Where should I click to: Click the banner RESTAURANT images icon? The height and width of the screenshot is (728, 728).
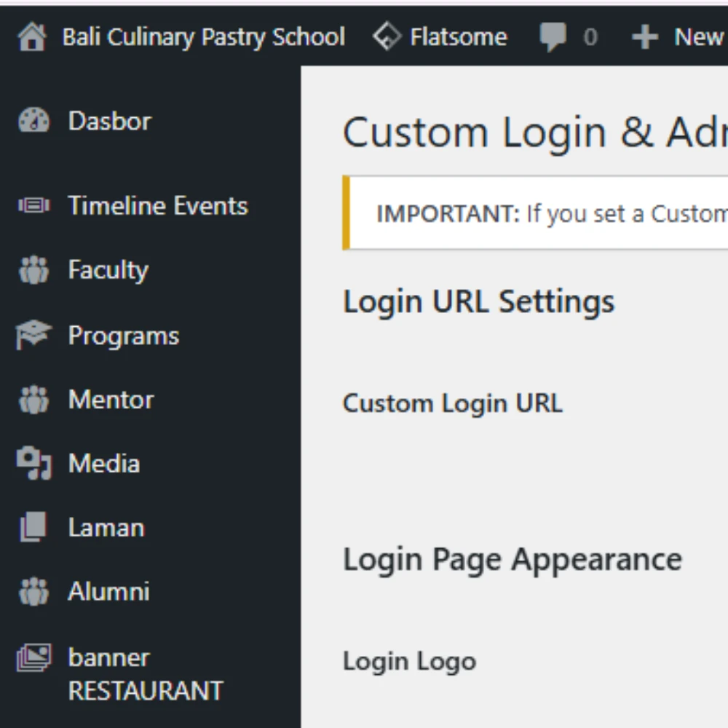[x=33, y=658]
